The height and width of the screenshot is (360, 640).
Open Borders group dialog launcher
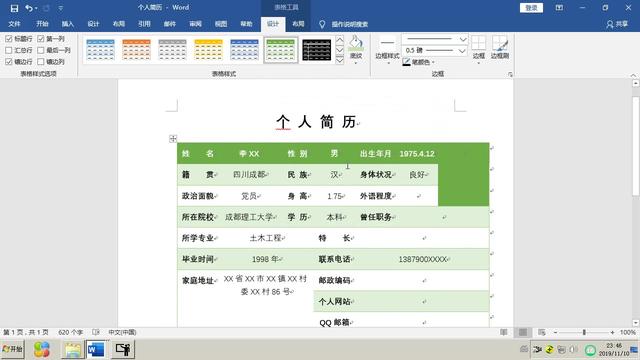(510, 74)
